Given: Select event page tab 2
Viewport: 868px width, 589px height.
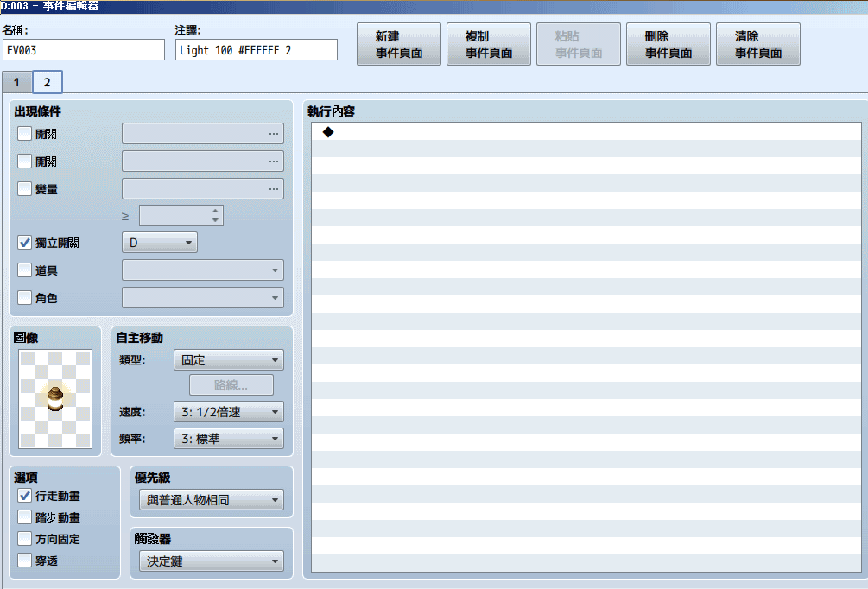Looking at the screenshot, I should pos(47,83).
